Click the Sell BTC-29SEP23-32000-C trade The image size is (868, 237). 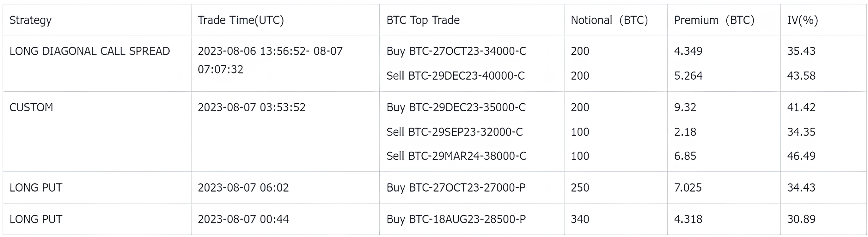point(455,132)
